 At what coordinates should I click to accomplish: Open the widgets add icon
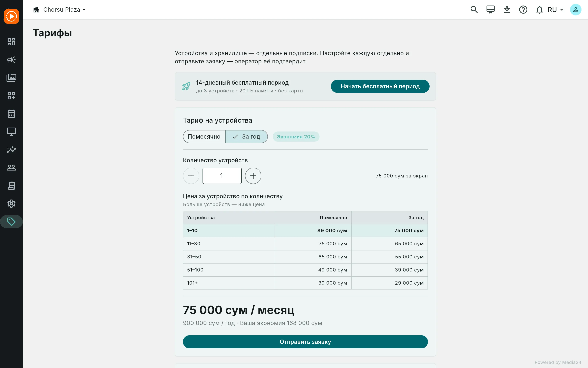tap(11, 96)
